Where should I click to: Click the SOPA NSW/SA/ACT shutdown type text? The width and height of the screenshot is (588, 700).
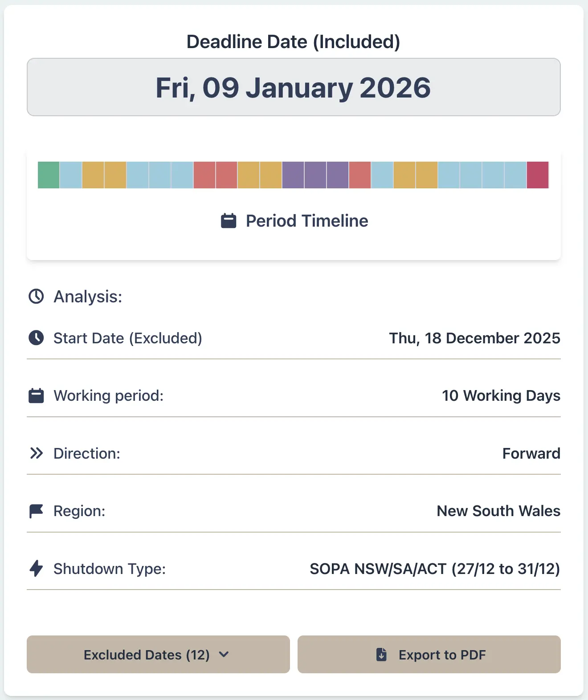point(435,569)
